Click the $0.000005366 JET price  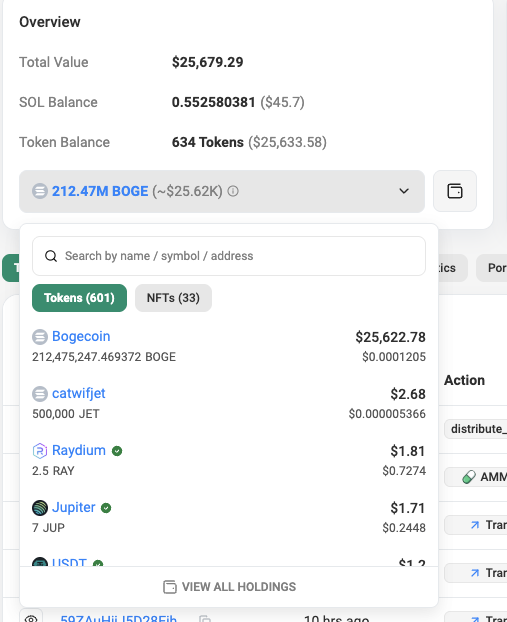click(x=387, y=414)
